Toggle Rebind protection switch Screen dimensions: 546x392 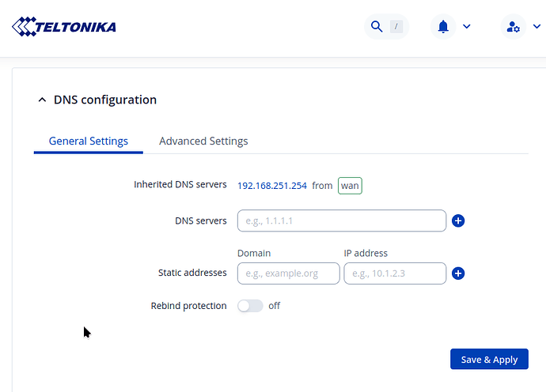click(250, 306)
